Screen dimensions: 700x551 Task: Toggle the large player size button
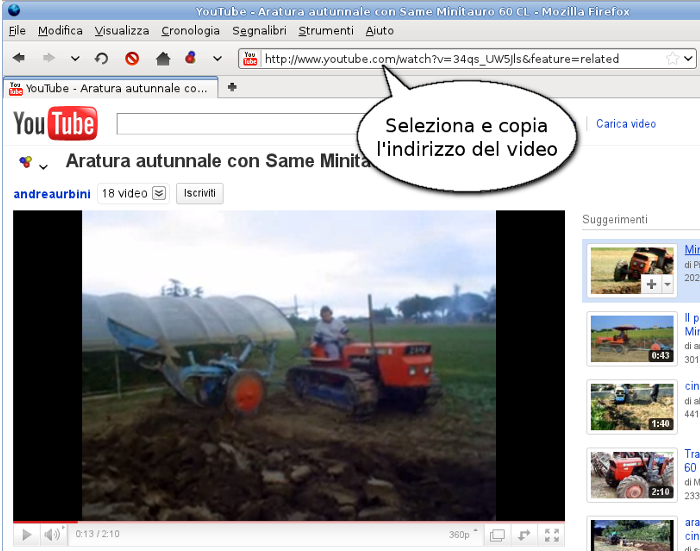[x=497, y=535]
